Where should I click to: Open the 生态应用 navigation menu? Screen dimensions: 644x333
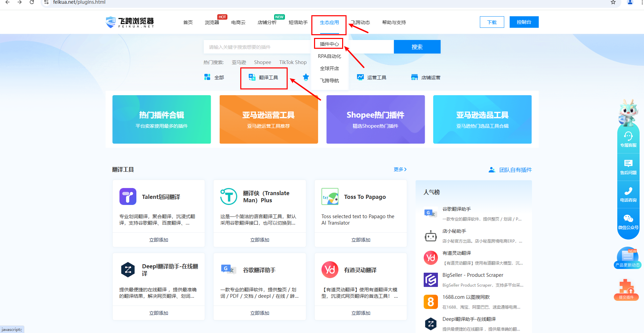click(329, 23)
